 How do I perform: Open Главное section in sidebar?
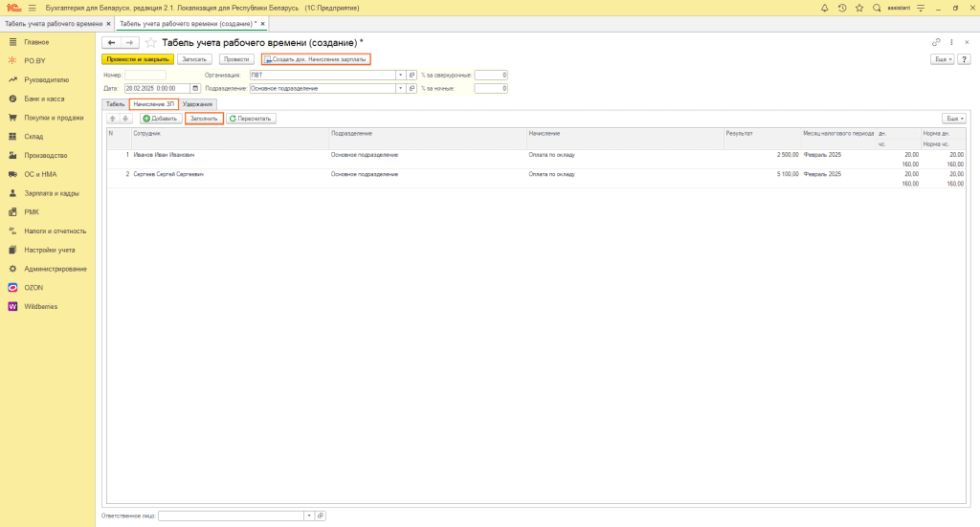pyautogui.click(x=36, y=42)
